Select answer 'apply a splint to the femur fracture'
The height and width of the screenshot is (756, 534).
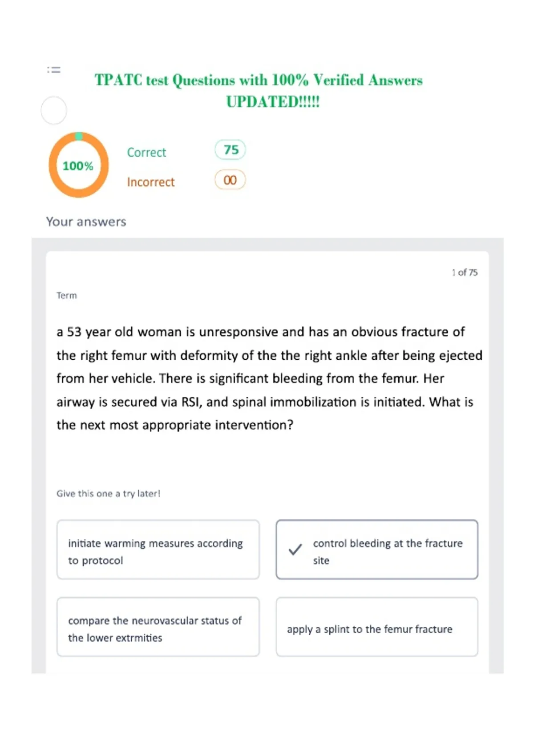(x=377, y=627)
